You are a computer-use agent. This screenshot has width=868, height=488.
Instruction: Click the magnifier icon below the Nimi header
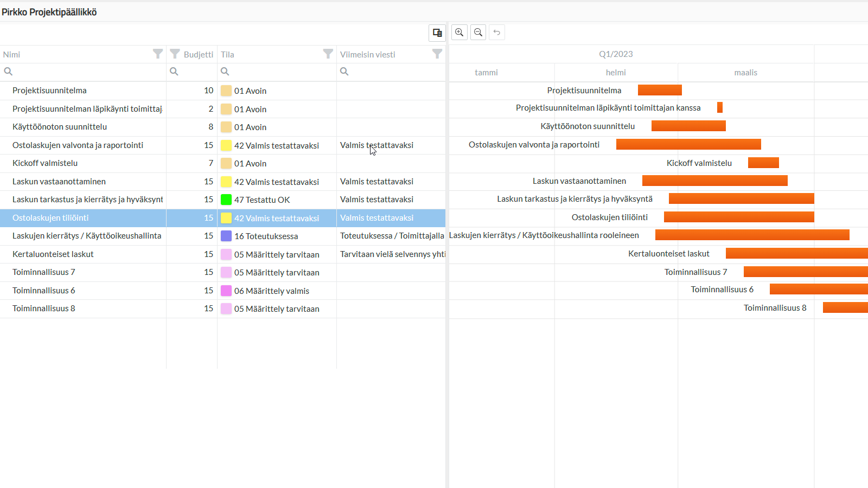pyautogui.click(x=8, y=71)
